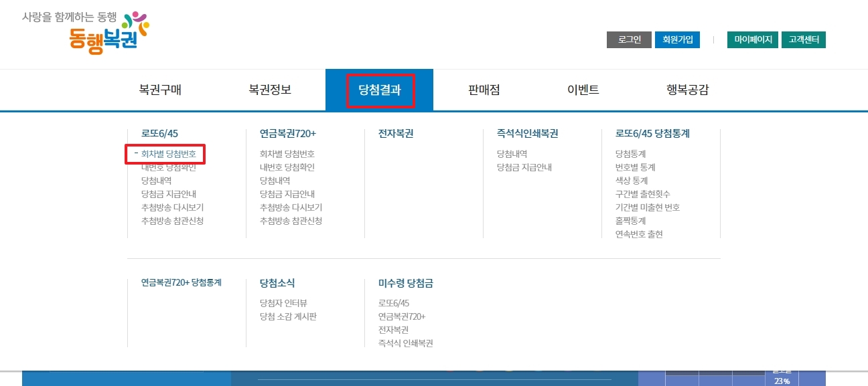The width and height of the screenshot is (868, 386).
Task: Select the 당첨결과 menu tab
Action: tap(379, 89)
